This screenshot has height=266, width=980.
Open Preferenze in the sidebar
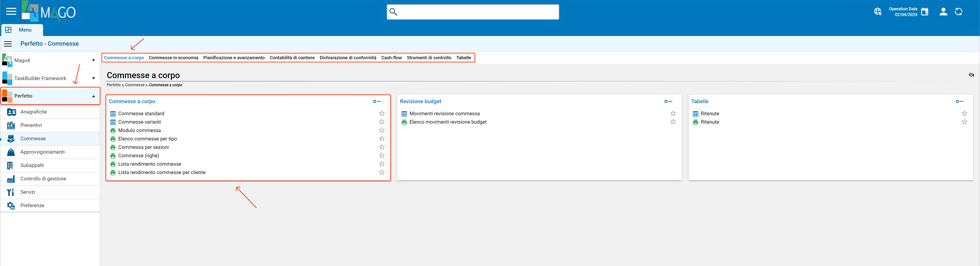point(50,205)
